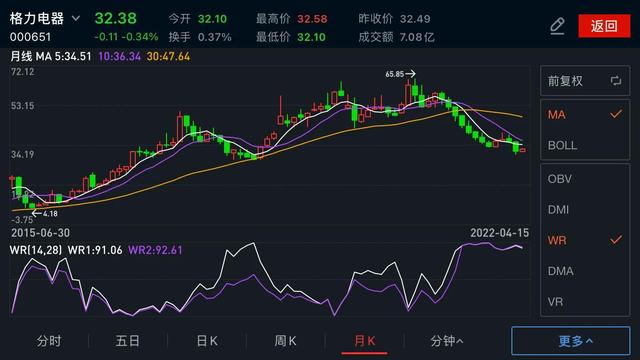Click the 前复权 swap arrows icon

[x=616, y=81]
